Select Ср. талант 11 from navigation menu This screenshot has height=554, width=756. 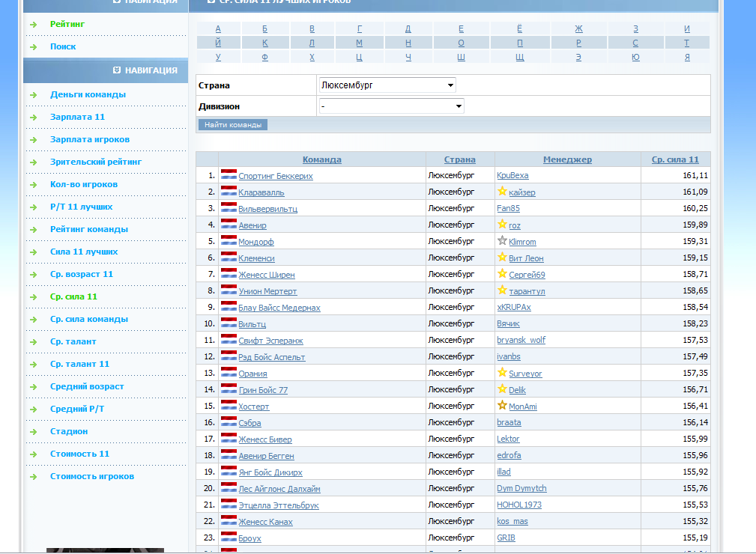click(79, 364)
